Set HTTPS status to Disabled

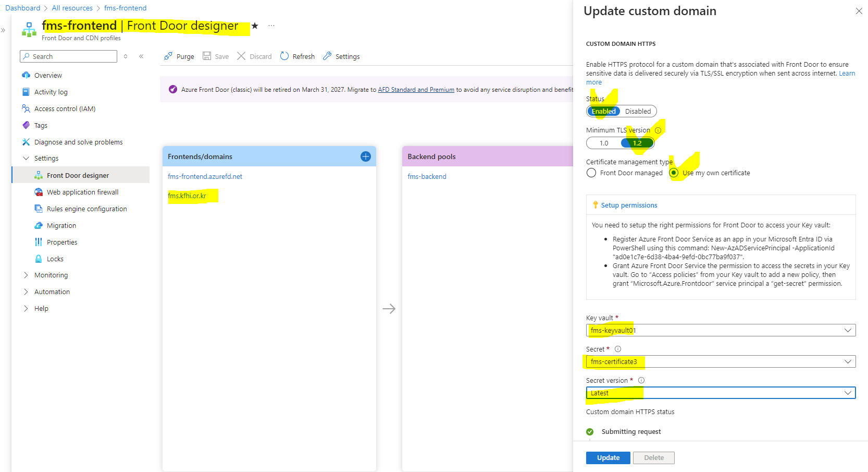[x=638, y=111]
